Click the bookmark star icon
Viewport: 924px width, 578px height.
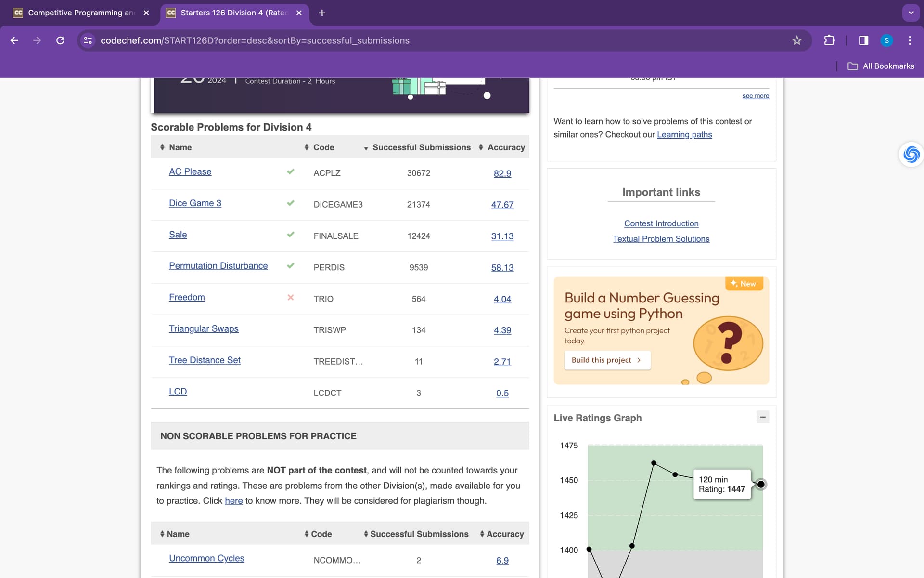point(796,40)
